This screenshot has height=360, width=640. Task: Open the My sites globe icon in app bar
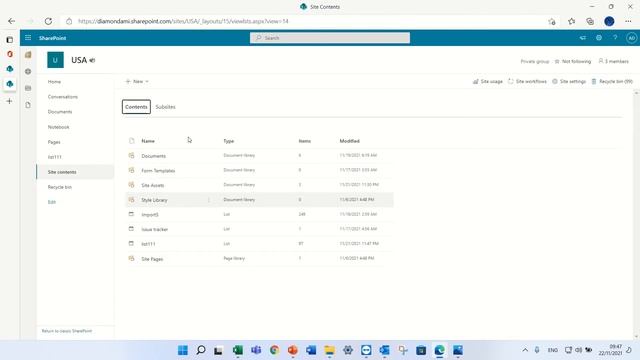28,71
